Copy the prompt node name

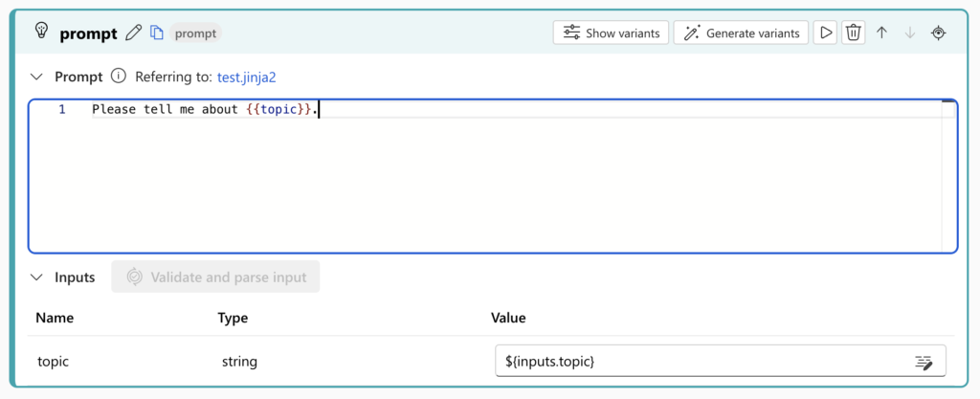(x=157, y=33)
